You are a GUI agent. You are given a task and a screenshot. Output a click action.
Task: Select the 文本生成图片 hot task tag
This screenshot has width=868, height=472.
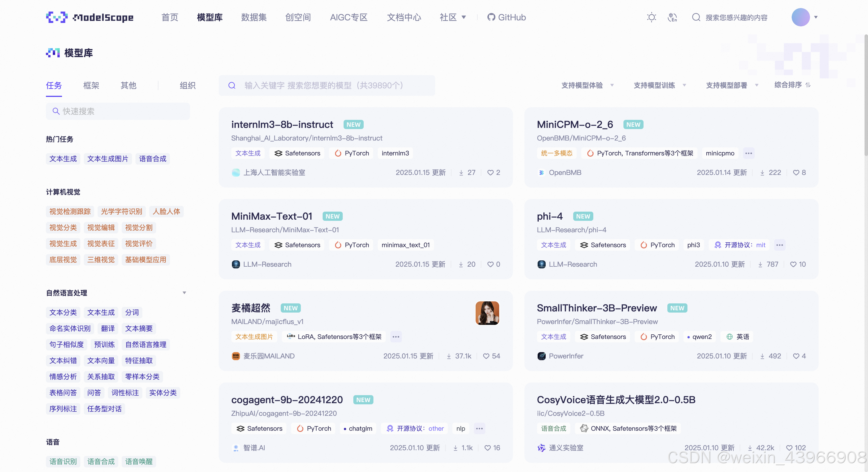(x=107, y=159)
